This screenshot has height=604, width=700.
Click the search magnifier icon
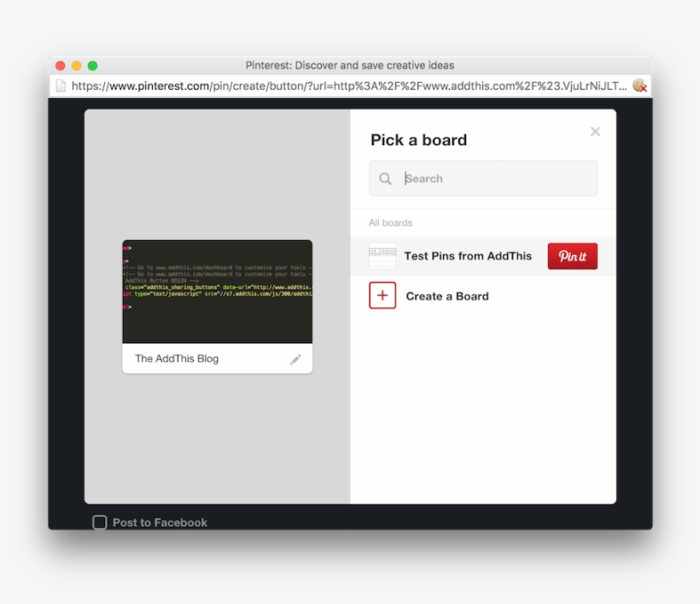385,179
